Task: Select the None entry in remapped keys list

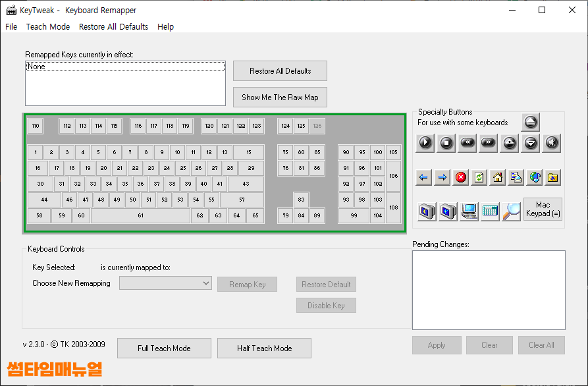Action: [x=125, y=67]
